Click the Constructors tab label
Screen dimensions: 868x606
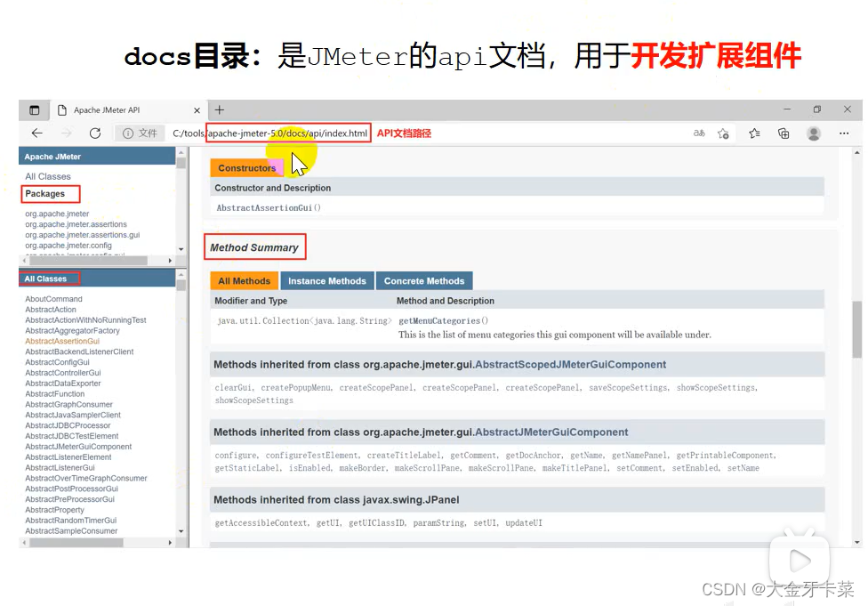pos(247,168)
